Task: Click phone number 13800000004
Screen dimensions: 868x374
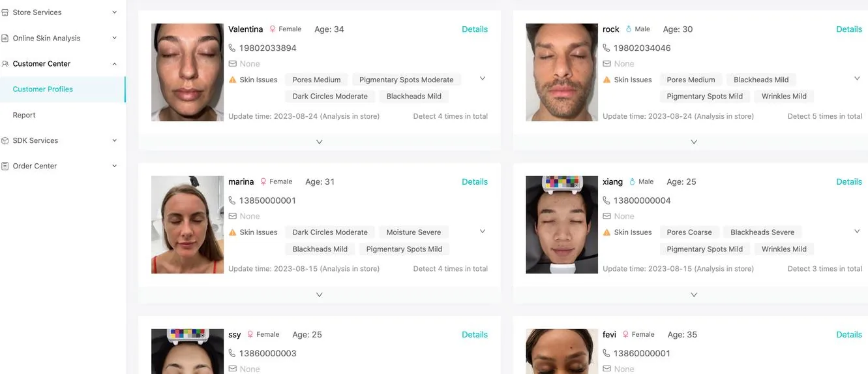Action: click(642, 201)
